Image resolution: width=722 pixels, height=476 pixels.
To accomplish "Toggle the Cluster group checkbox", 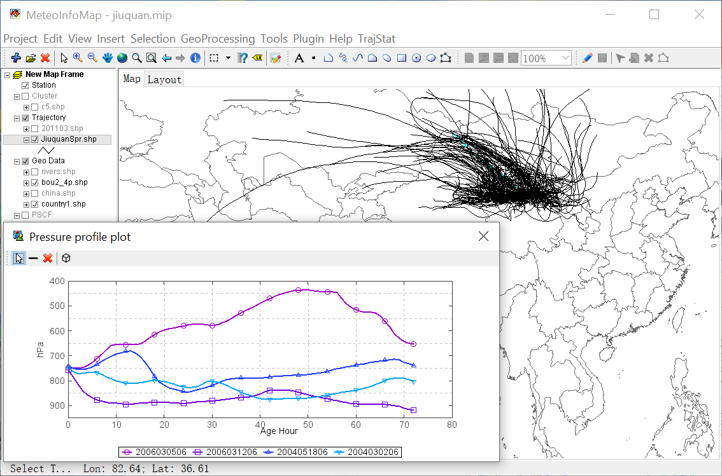I will pos(25,96).
